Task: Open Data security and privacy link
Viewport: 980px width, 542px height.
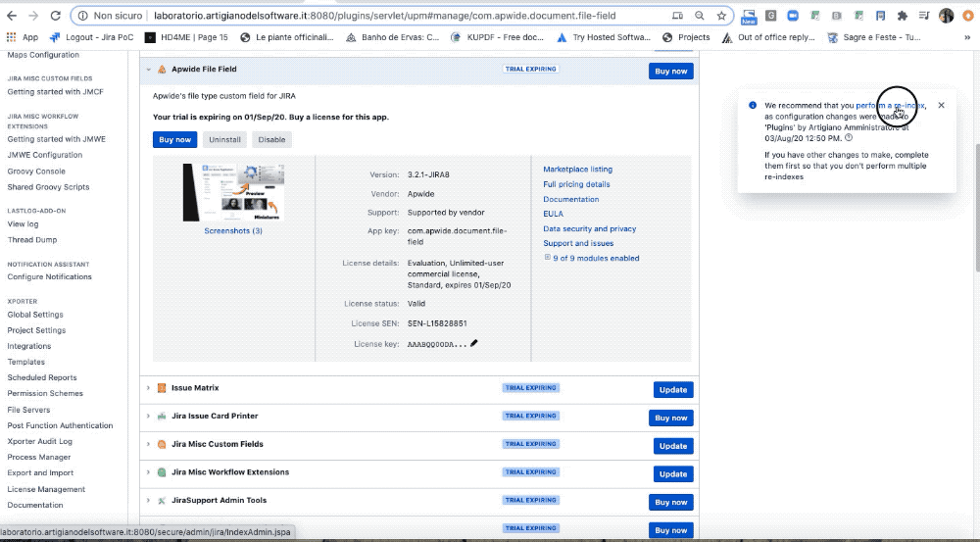Action: pyautogui.click(x=589, y=228)
